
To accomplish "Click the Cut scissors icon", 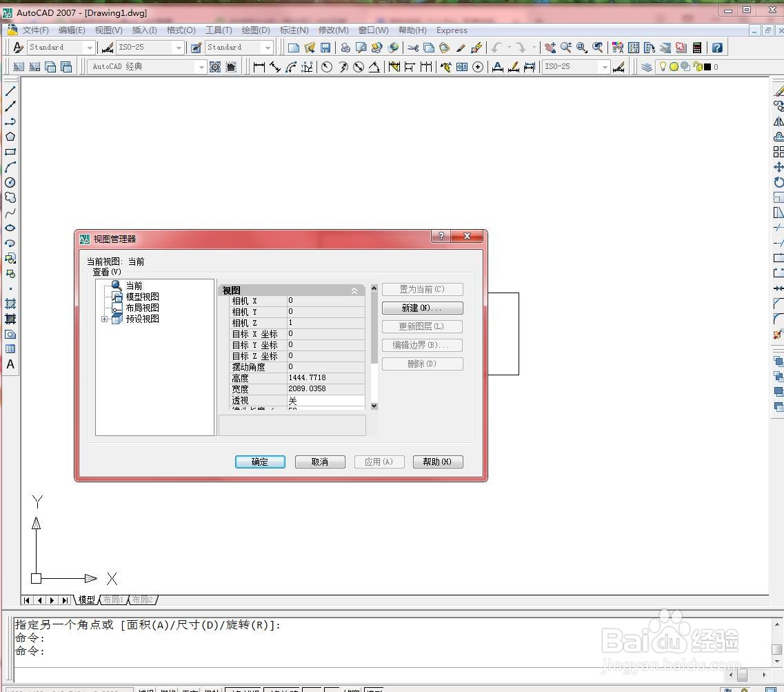I will click(413, 48).
